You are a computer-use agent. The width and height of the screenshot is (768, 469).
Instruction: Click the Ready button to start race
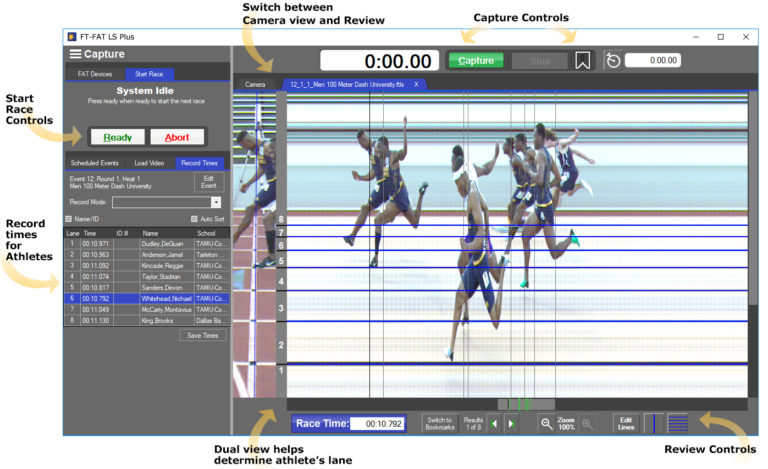(x=116, y=137)
